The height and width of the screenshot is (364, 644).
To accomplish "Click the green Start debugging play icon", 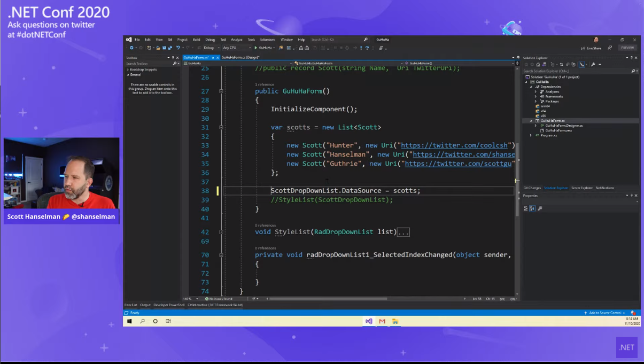I will (x=254, y=48).
